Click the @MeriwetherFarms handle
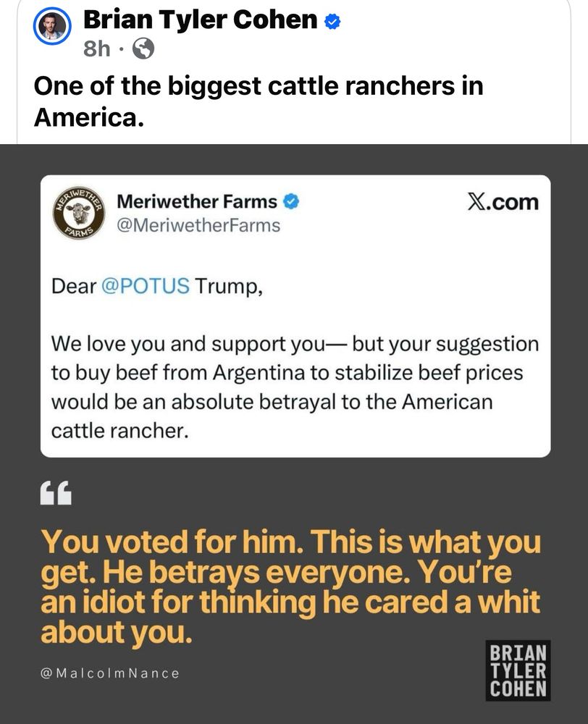Viewport: 588px width, 724px height. point(198,225)
